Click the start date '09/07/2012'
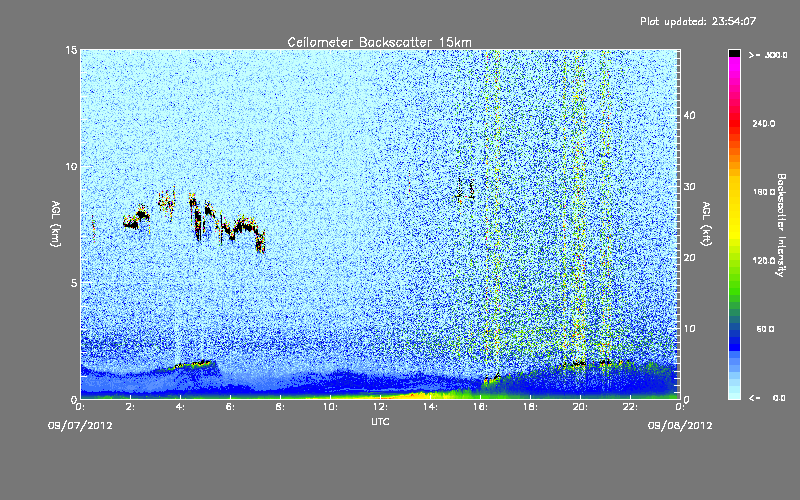Image resolution: width=800 pixels, height=500 pixels. pos(80,426)
